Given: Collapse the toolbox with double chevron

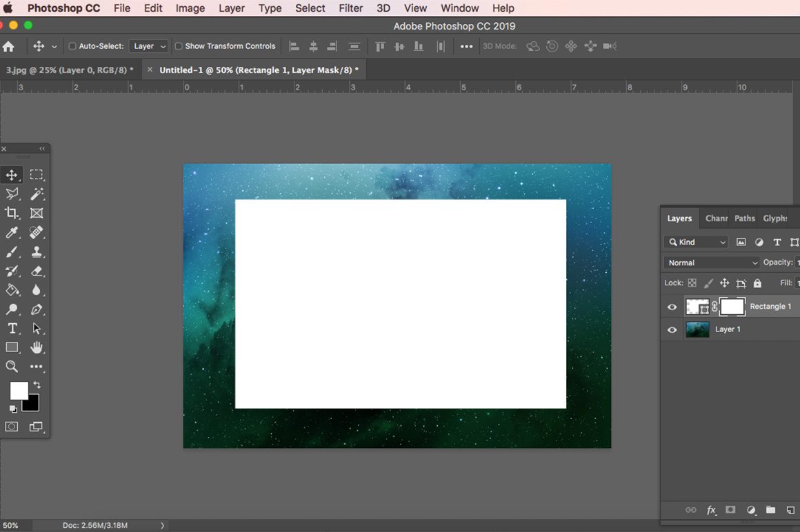Looking at the screenshot, I should 42,149.
